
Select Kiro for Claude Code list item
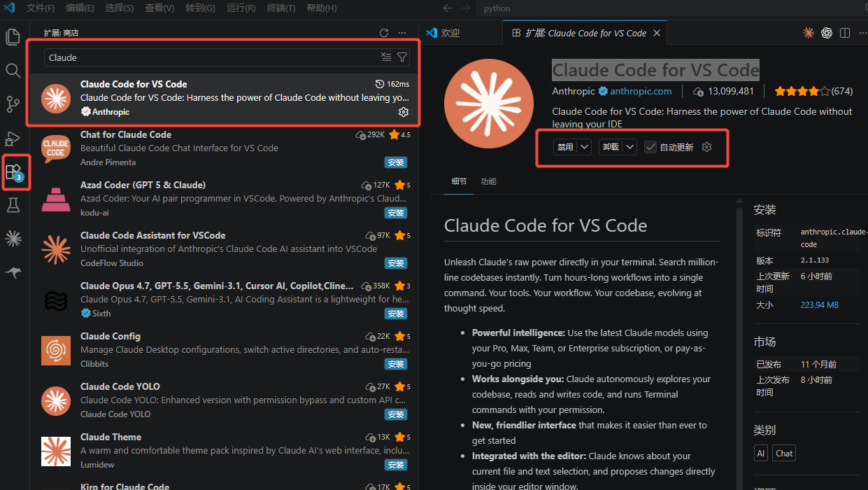point(224,484)
